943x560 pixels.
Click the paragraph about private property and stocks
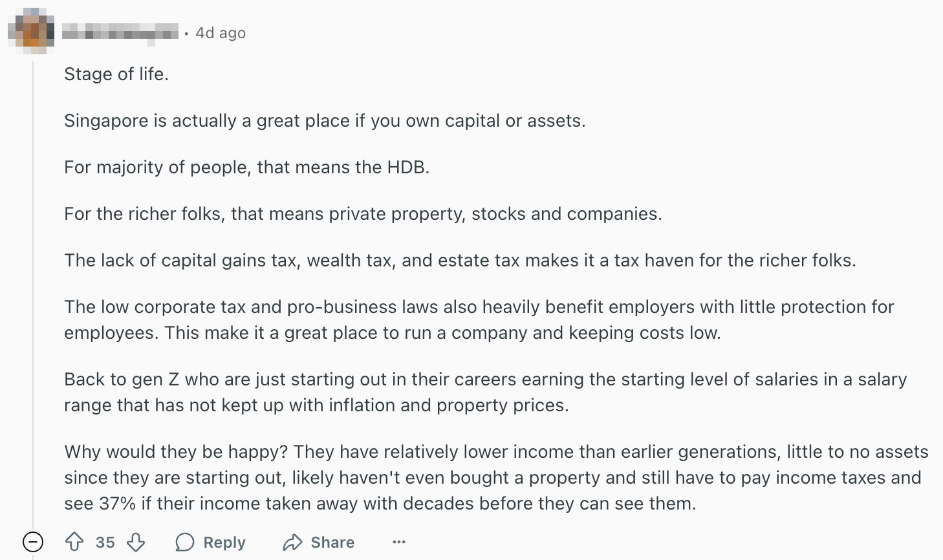pyautogui.click(x=363, y=214)
